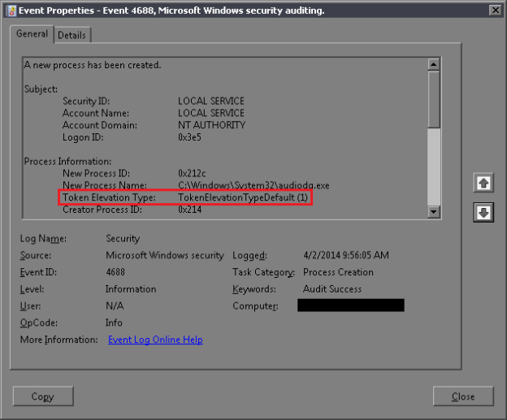Click the Task Category value Process Creation
Screen dimensions: 507x420
pos(338,272)
